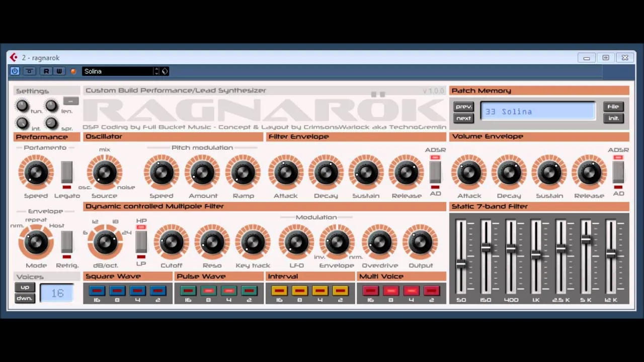Click the Volume Envelope Attack knob
This screenshot has width=644, height=362.
point(469,172)
